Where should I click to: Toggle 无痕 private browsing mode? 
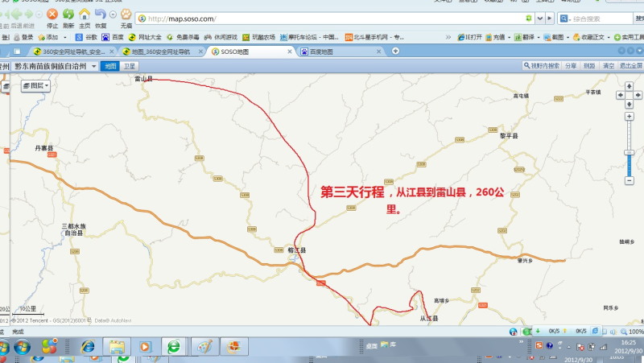pos(126,15)
